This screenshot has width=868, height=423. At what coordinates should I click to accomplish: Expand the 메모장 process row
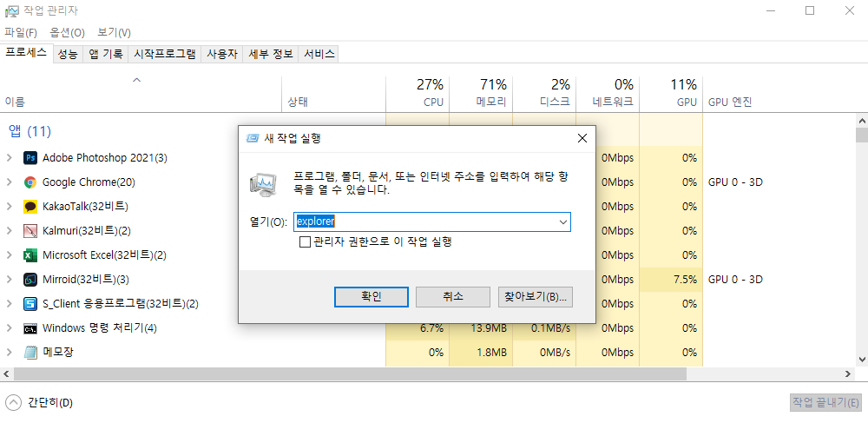point(9,352)
